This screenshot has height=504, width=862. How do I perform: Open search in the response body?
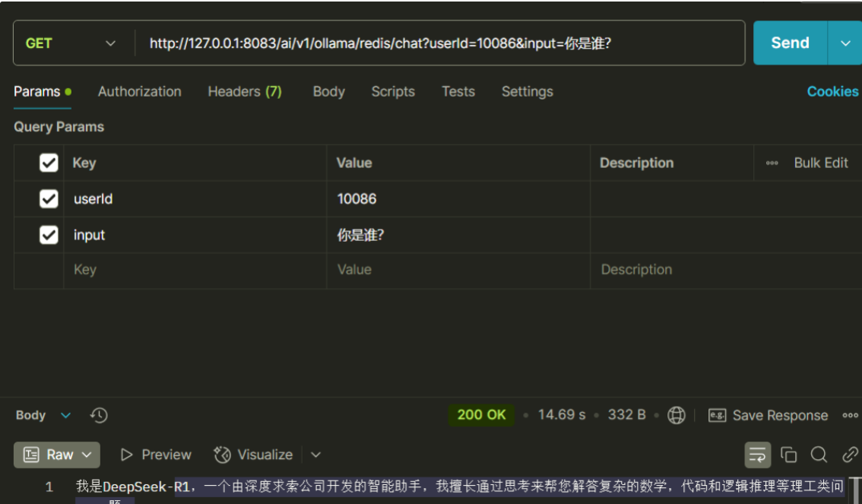[x=819, y=455]
